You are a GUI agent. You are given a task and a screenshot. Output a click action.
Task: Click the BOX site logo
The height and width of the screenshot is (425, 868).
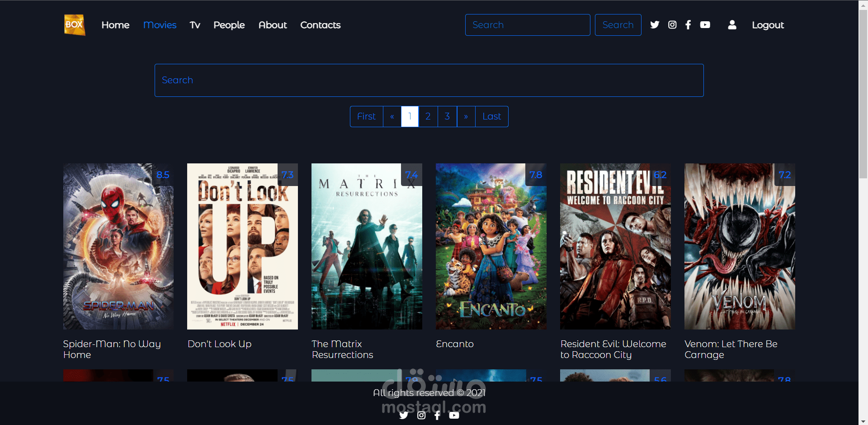75,24
